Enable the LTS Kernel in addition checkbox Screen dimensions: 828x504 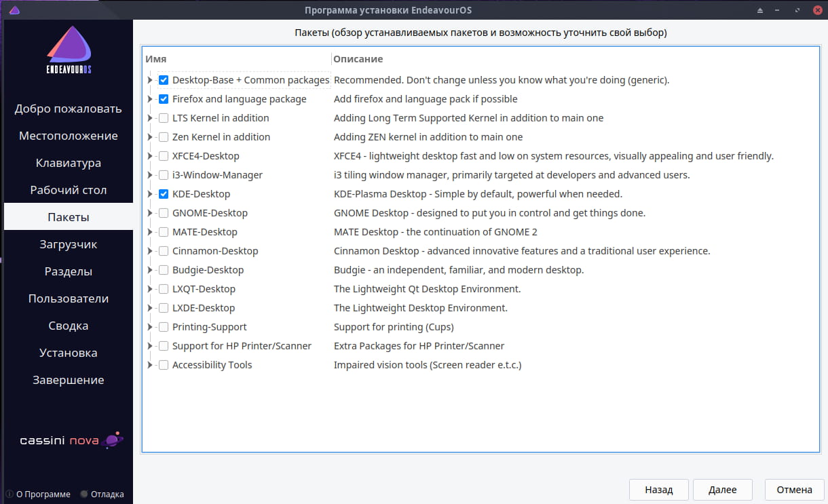click(164, 118)
